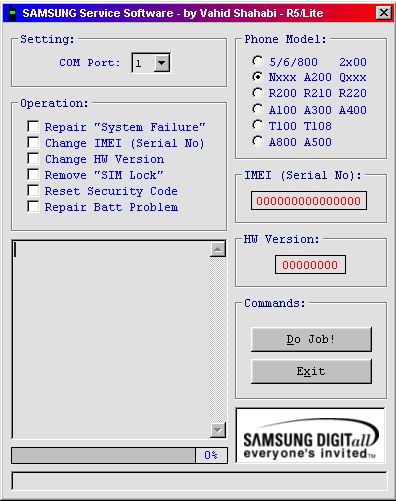Select the Nxxx A200 Qxxx phone model
396x501 pixels.
[x=257, y=77]
